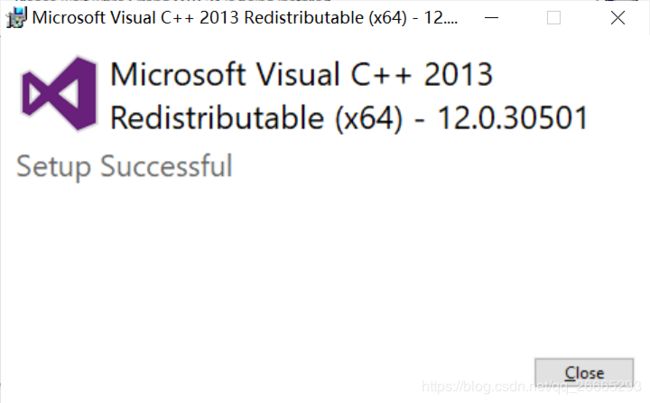
Task: Click the word 'Setup' in the status line
Action: 53,167
